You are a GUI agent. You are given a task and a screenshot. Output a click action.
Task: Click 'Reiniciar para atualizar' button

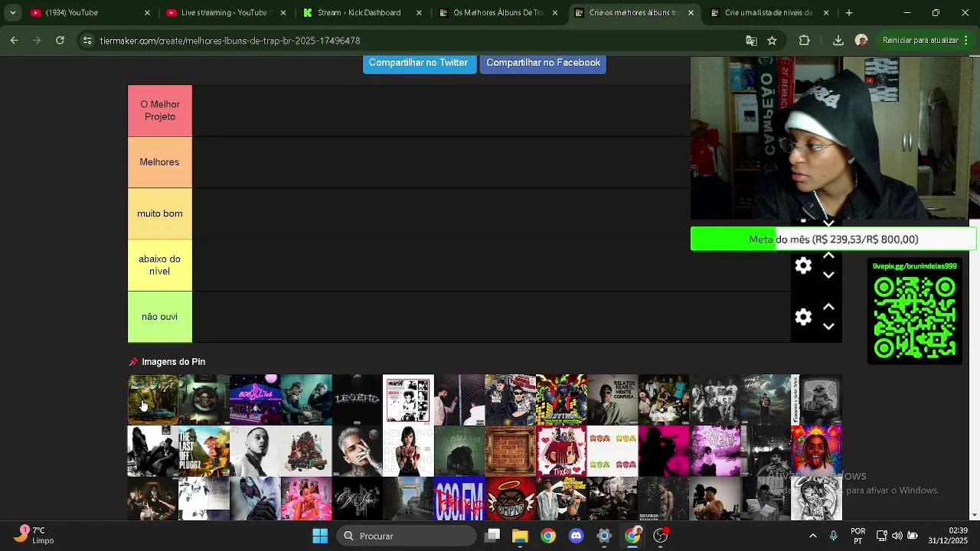pos(920,41)
